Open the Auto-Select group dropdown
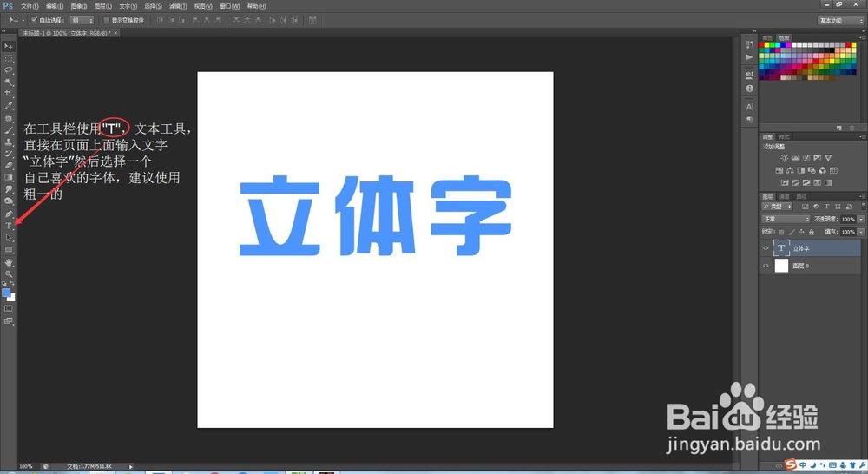Viewport: 868px width, 474px height. tap(82, 20)
